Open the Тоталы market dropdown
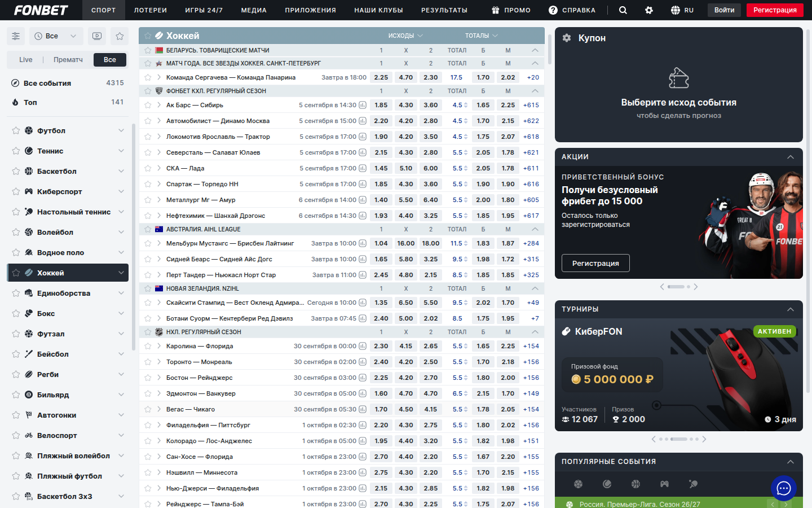The height and width of the screenshot is (508, 812). coord(482,36)
